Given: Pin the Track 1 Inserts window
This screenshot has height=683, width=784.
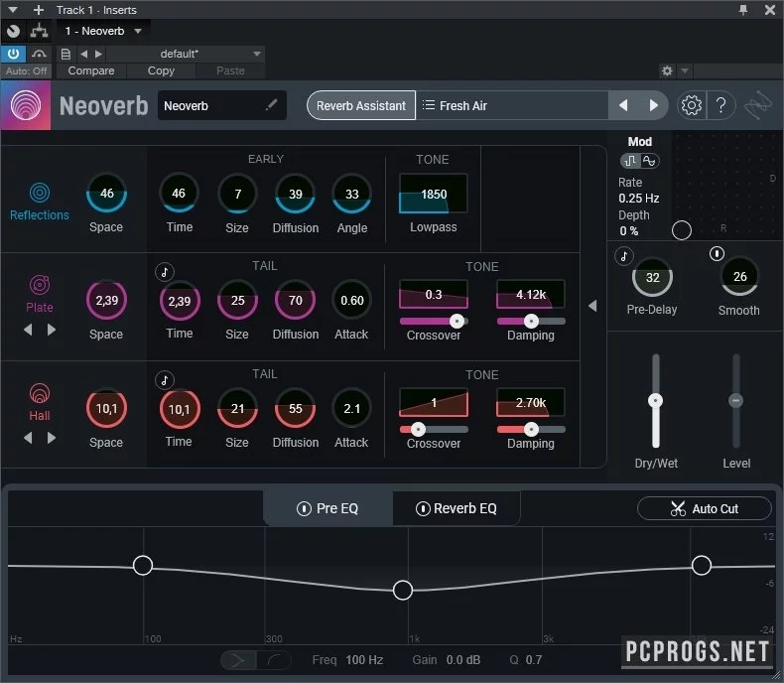Looking at the screenshot, I should point(743,10).
